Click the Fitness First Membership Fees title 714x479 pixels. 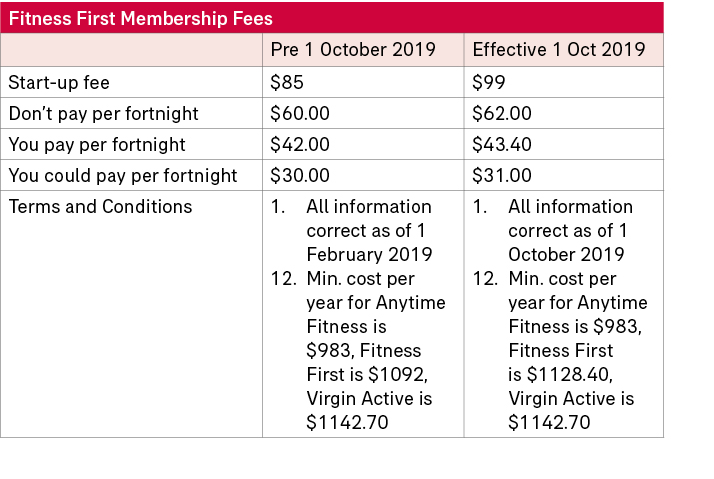140,18
